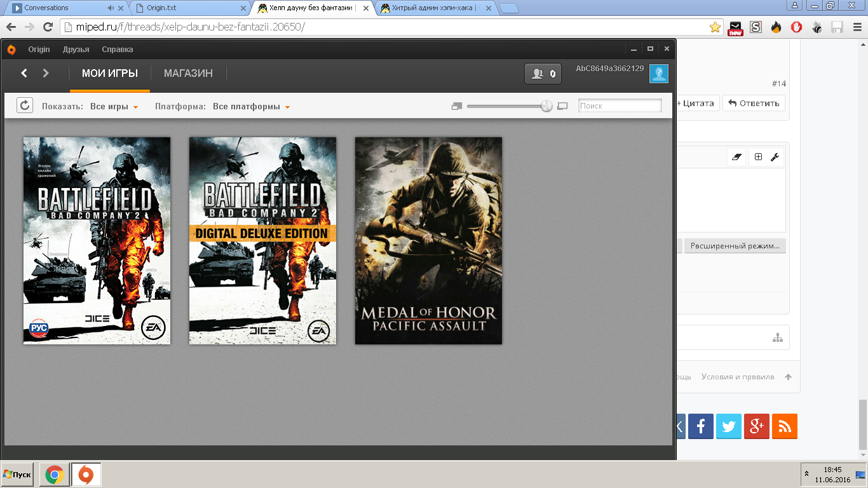
Task: Switch to the МАГАЗИН tab
Action: coord(188,73)
